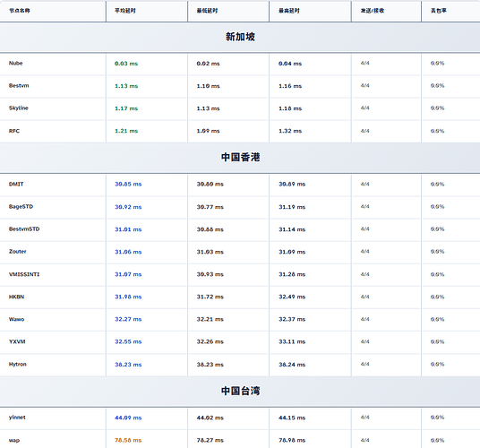The width and height of the screenshot is (480, 448).
Task: Open the BageSTD node entry
Action: click(x=21, y=207)
